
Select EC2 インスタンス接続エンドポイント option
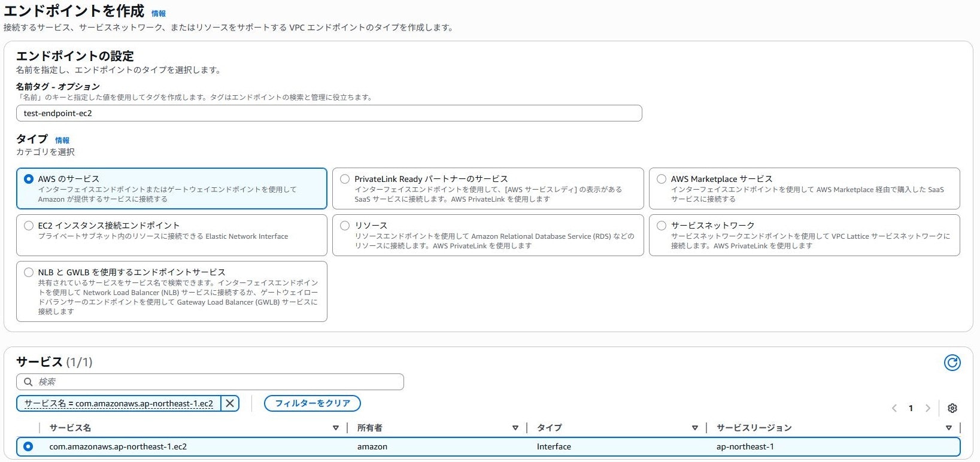(x=29, y=226)
